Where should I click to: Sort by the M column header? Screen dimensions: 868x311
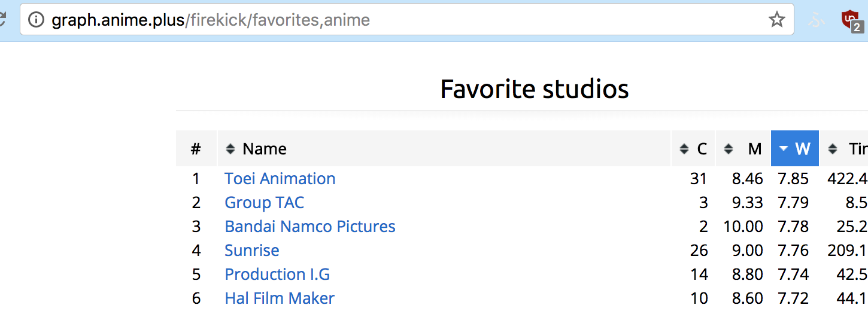[743, 148]
